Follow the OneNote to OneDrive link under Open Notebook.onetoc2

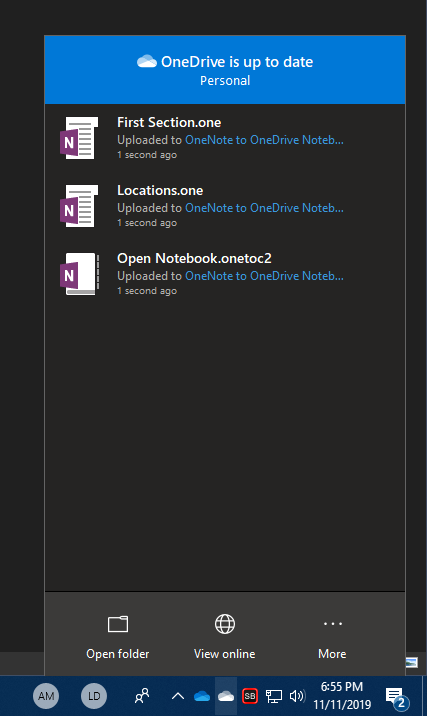point(264,276)
